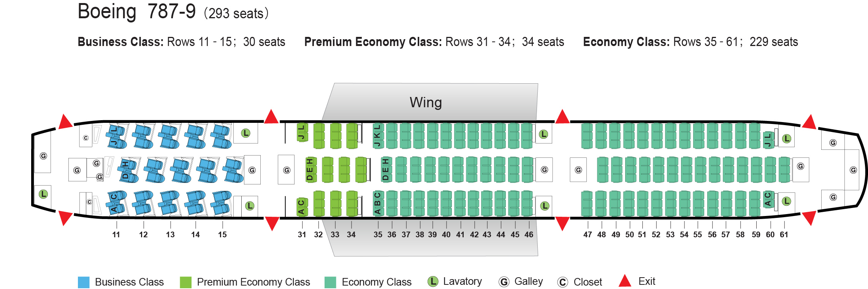Viewport: 868px width, 289px height.
Task: Click the Business Class blue legend swatch
Action: click(x=84, y=282)
